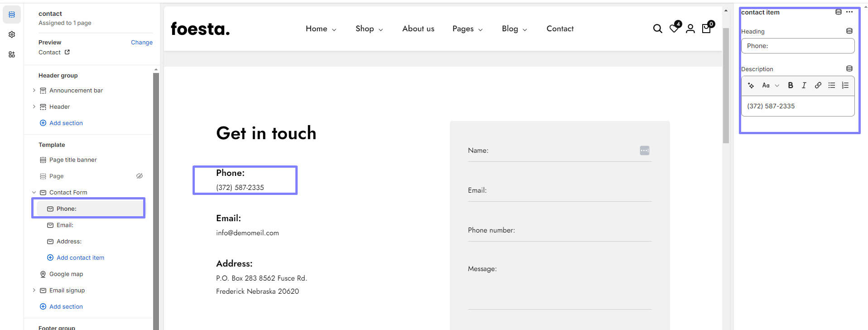Open the app embeds icon in left rail

(x=12, y=54)
